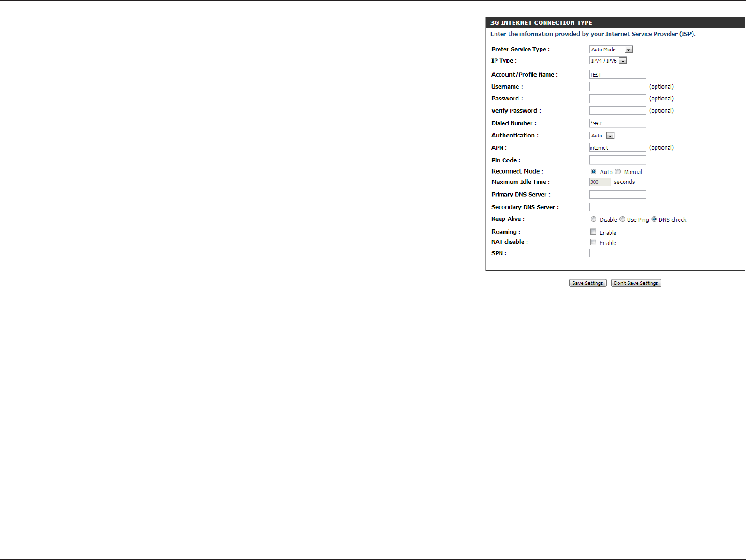Click the Save Settings button

tap(587, 283)
